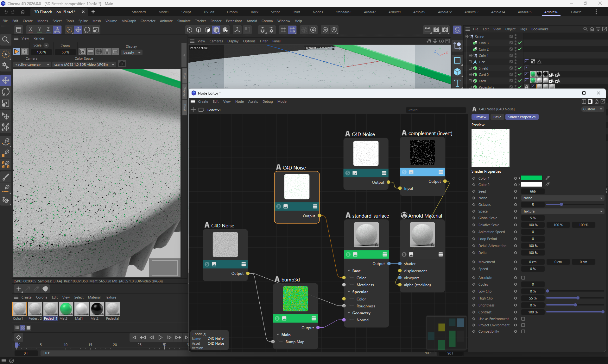Image resolution: width=608 pixels, height=364 pixels.
Task: Select the Mat3 green material thumbnail
Action: pyautogui.click(x=66, y=309)
